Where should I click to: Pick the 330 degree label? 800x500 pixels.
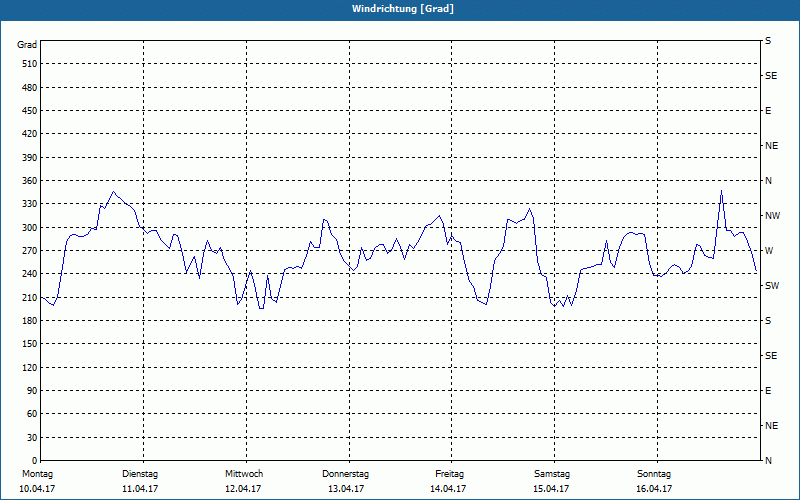(x=30, y=204)
